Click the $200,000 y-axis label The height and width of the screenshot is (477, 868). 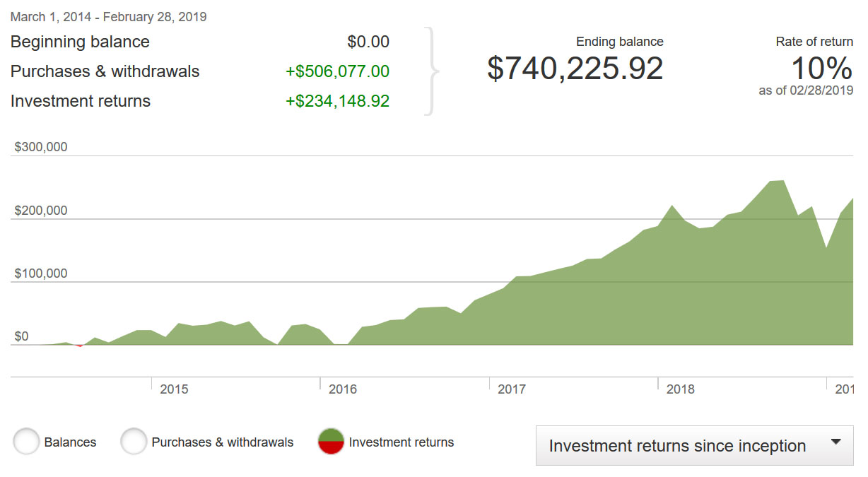(41, 211)
